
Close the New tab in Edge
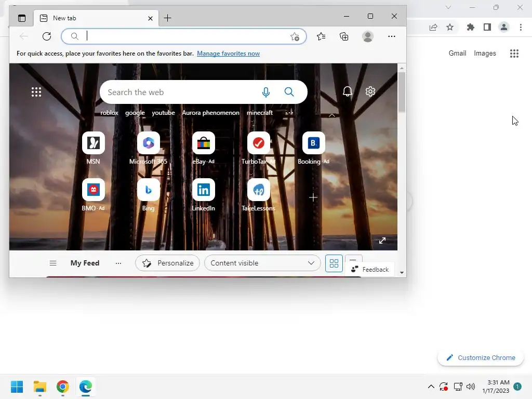tap(150, 18)
